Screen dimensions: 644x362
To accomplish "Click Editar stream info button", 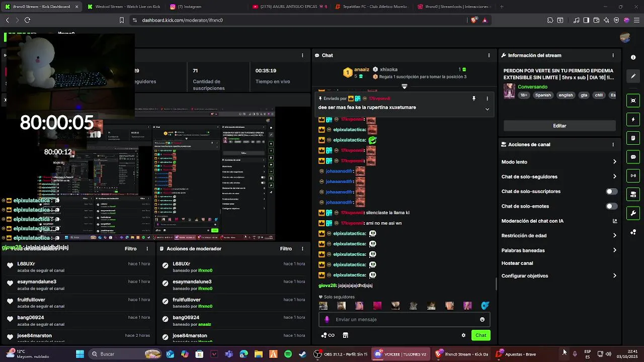I will coord(559,126).
